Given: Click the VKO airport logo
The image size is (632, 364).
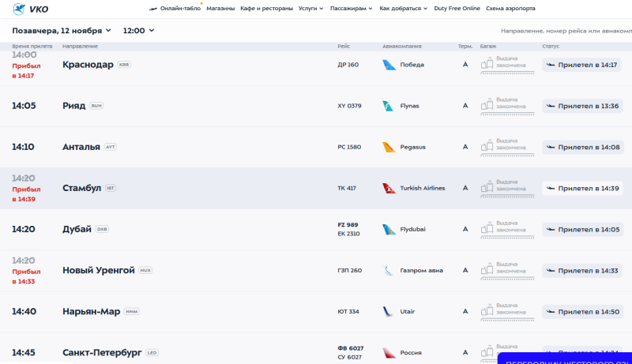Looking at the screenshot, I should point(31,9).
